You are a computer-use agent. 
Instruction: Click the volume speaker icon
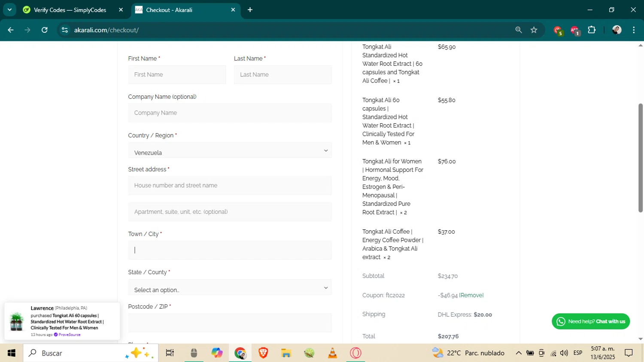pyautogui.click(x=564, y=353)
